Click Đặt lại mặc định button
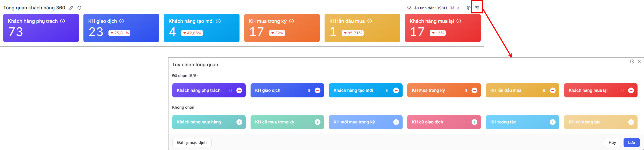Image resolution: width=644 pixels, height=150 pixels. coord(192,142)
